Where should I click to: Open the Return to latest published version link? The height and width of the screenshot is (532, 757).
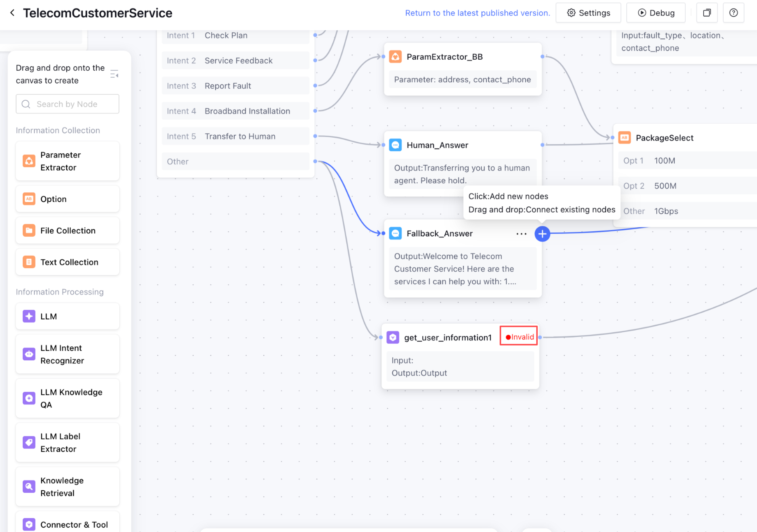[477, 13]
